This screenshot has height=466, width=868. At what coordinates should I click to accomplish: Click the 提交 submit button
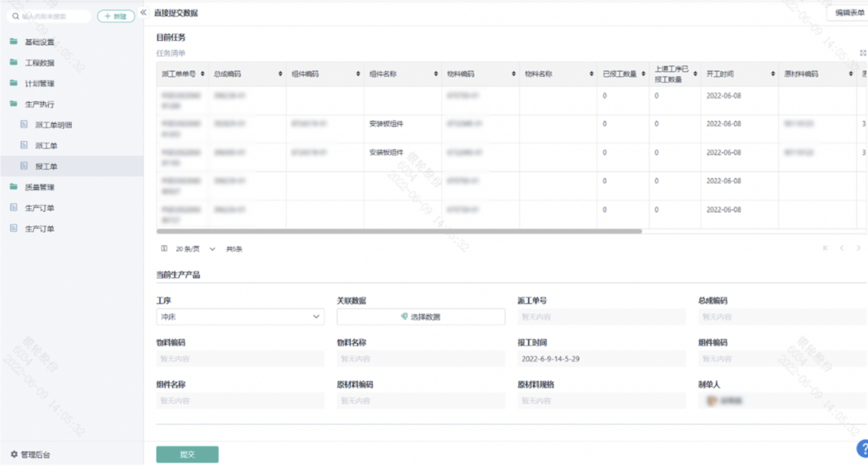187,454
